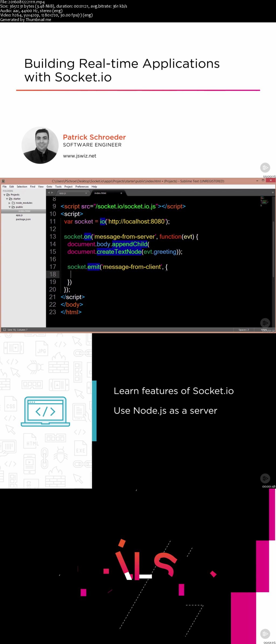
Task: Open the Help menu
Action: coord(94,186)
